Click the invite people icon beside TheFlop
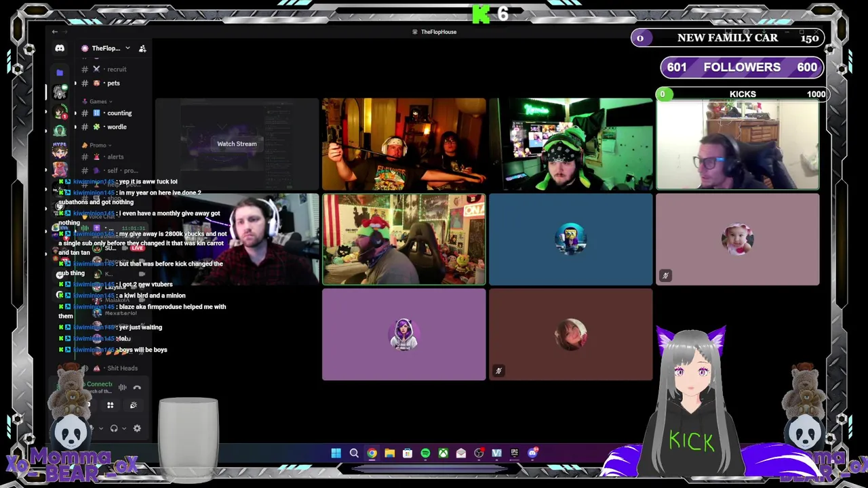 tap(142, 48)
